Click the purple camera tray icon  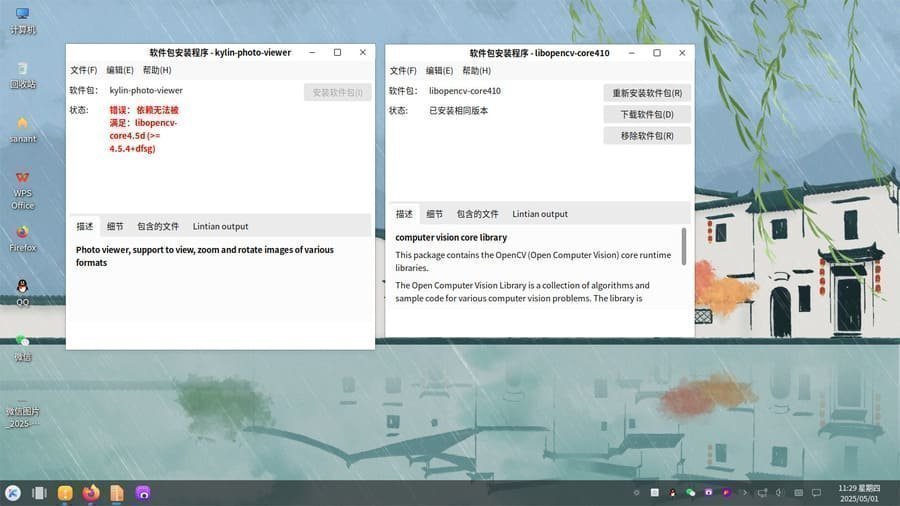click(708, 492)
